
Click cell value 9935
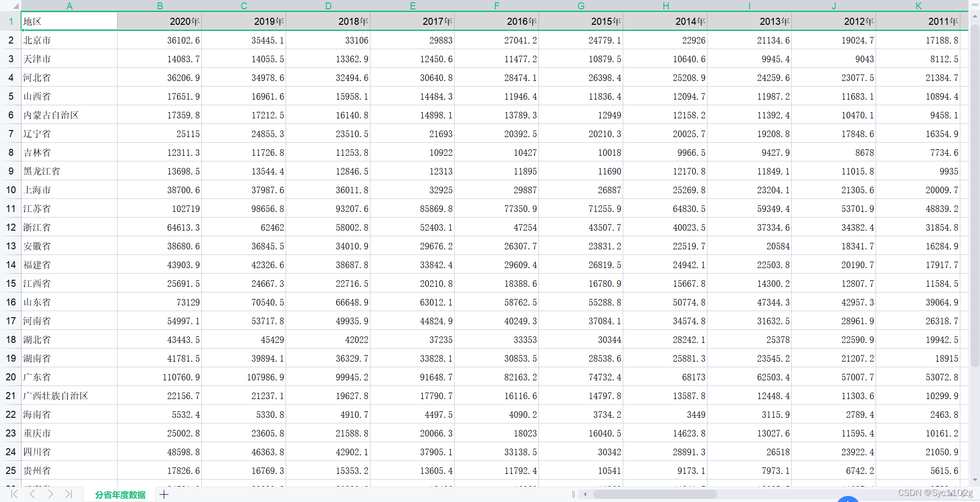[918, 171]
